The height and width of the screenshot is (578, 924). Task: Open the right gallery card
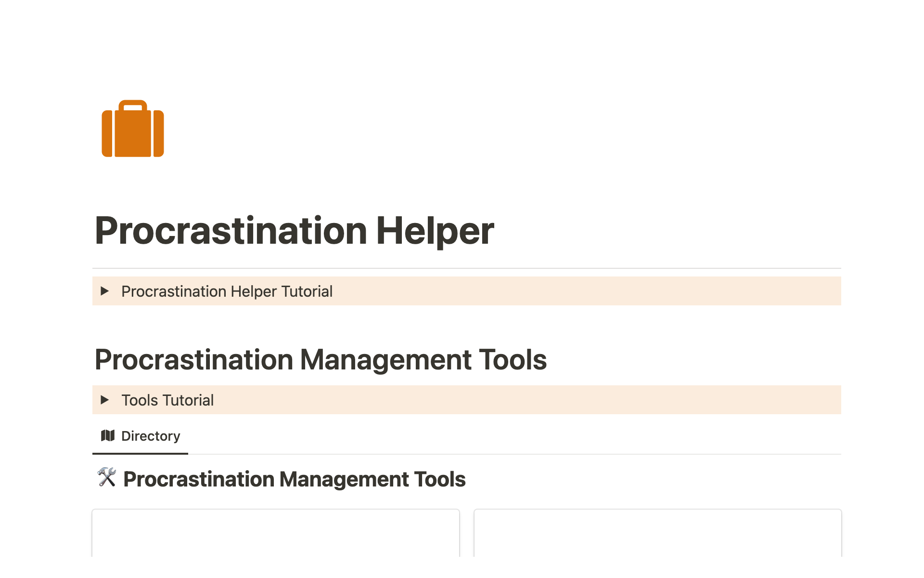[x=657, y=533]
